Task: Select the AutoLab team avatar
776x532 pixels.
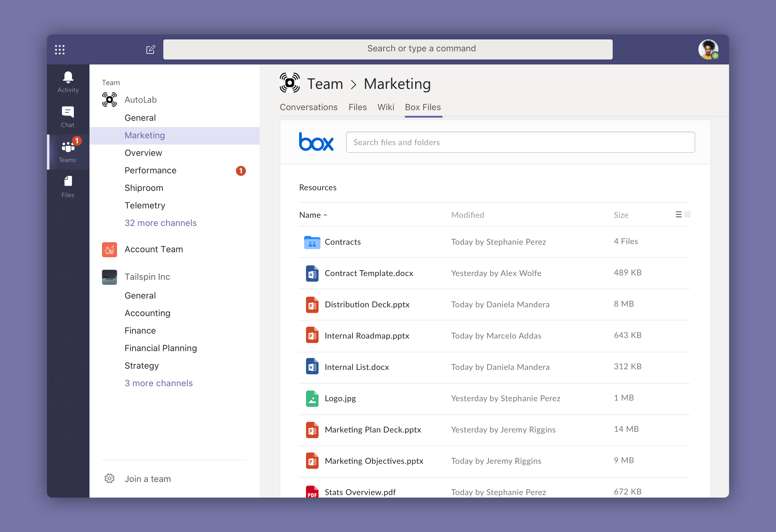Action: click(110, 99)
